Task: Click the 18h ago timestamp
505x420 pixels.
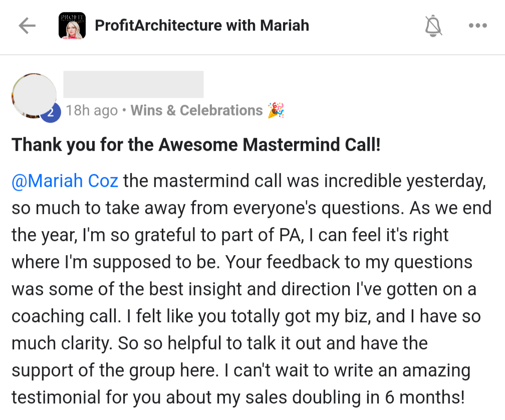Action: 92,110
